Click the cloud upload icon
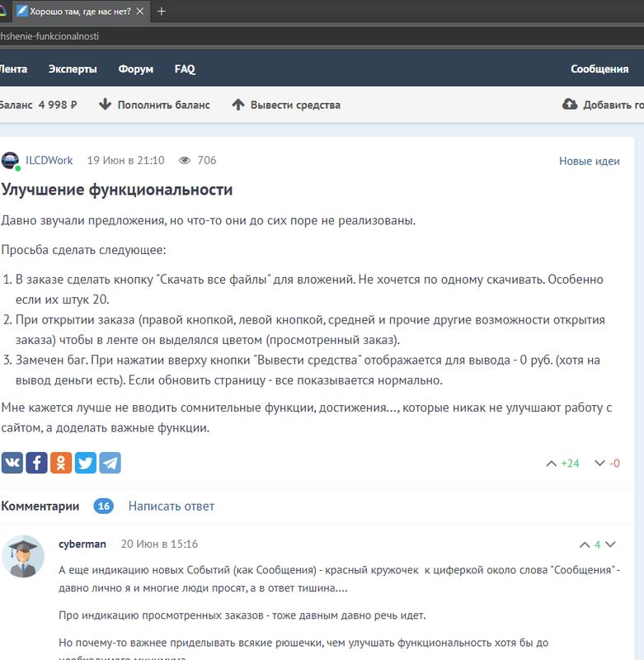The height and width of the screenshot is (660, 644). [570, 105]
